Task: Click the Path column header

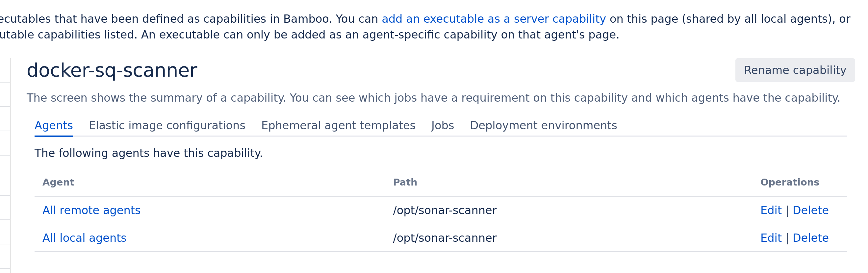Action: pyautogui.click(x=405, y=182)
